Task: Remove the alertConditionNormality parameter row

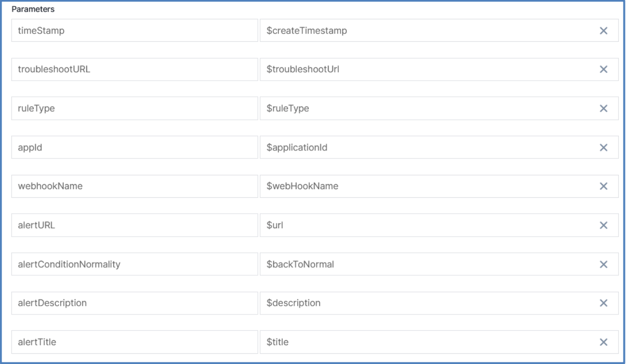Action: click(604, 264)
